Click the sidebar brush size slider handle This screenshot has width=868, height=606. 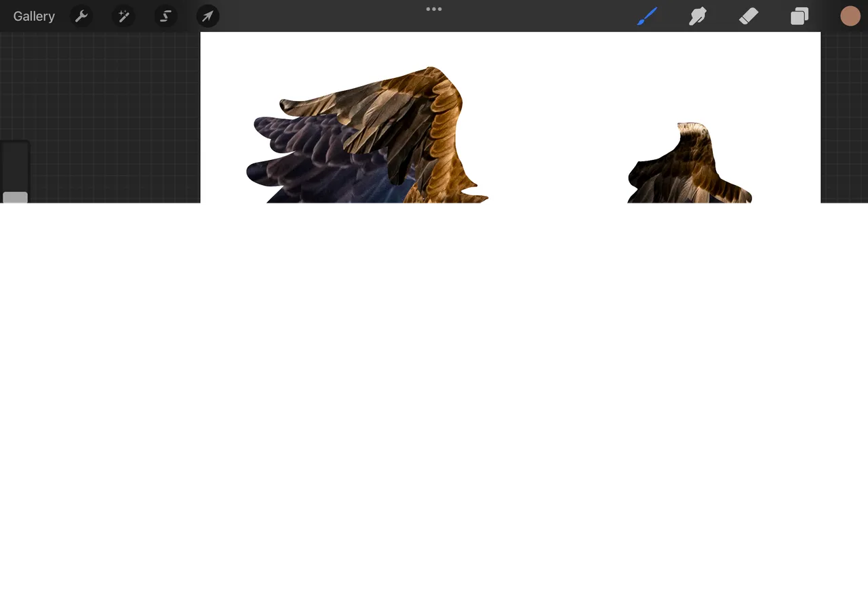(15, 197)
